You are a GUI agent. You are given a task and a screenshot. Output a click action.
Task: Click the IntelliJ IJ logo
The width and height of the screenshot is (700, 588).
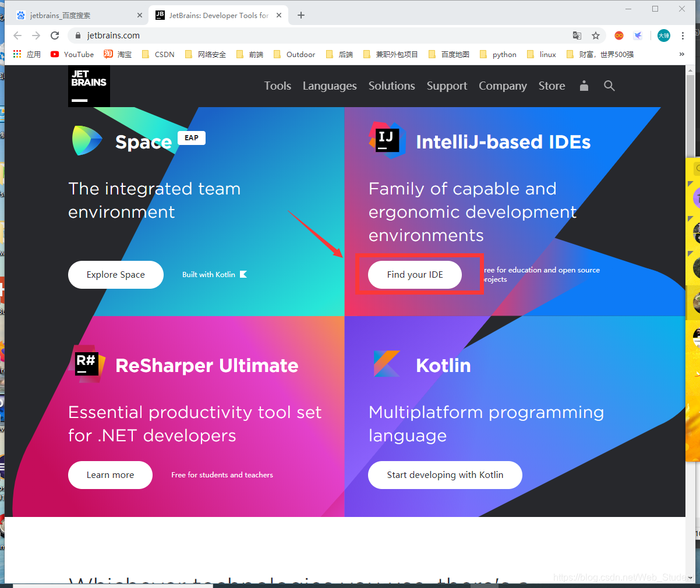click(387, 140)
